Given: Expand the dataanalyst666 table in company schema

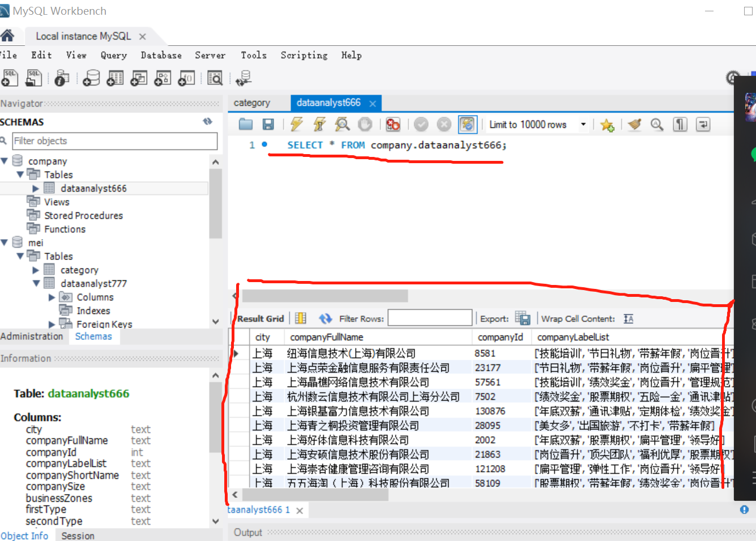Looking at the screenshot, I should [x=35, y=188].
